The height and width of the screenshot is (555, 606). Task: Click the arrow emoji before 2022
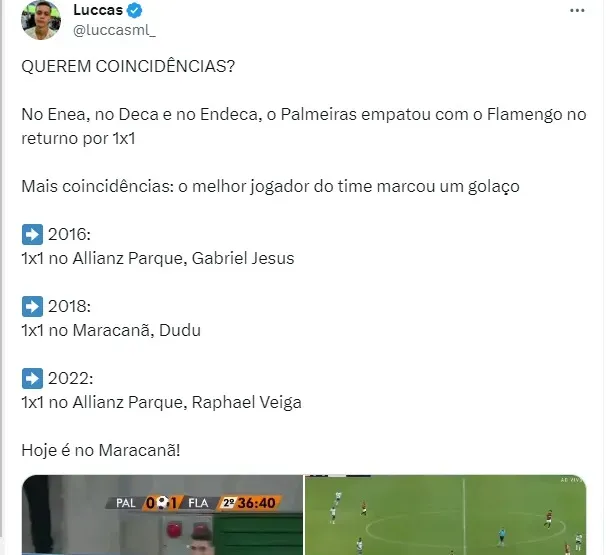click(x=32, y=378)
